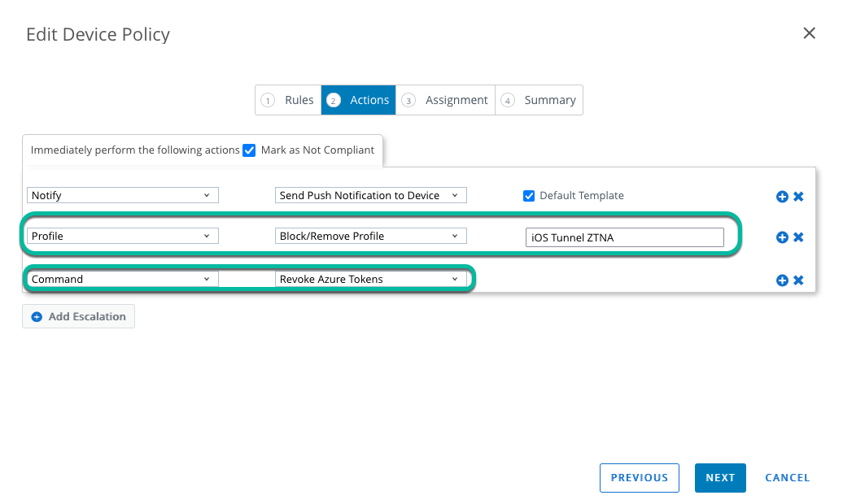Screen dimensions: 843x504
Task: Delete the Profile action row
Action: point(798,237)
